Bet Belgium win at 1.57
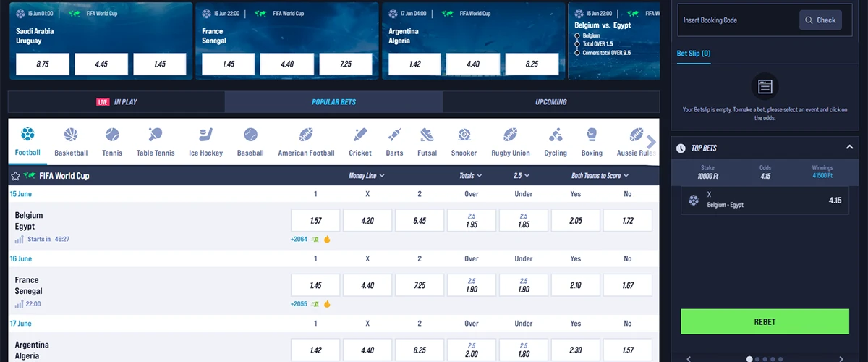This screenshot has width=868, height=362. (x=315, y=221)
